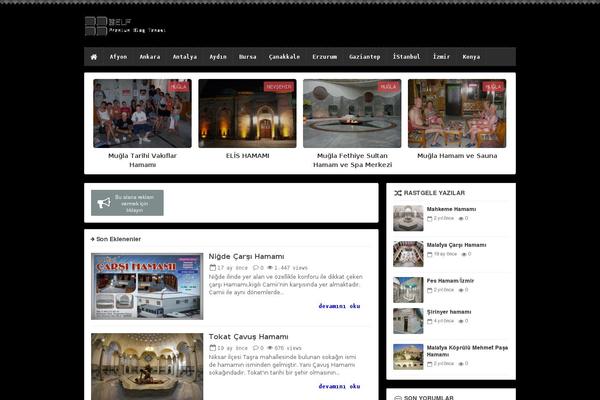
Task: Select Bursa in the navigation bar
Action: point(248,57)
